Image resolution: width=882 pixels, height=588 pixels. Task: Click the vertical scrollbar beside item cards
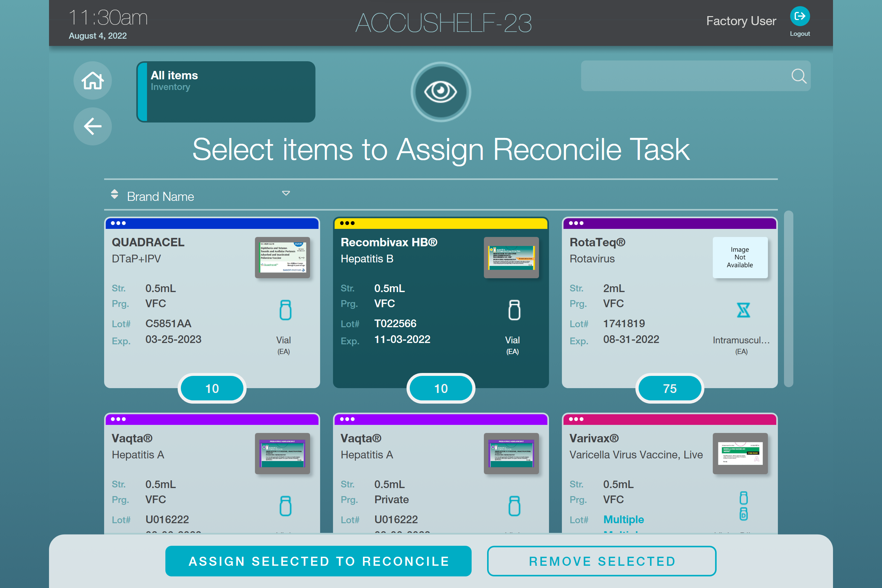pos(788,299)
